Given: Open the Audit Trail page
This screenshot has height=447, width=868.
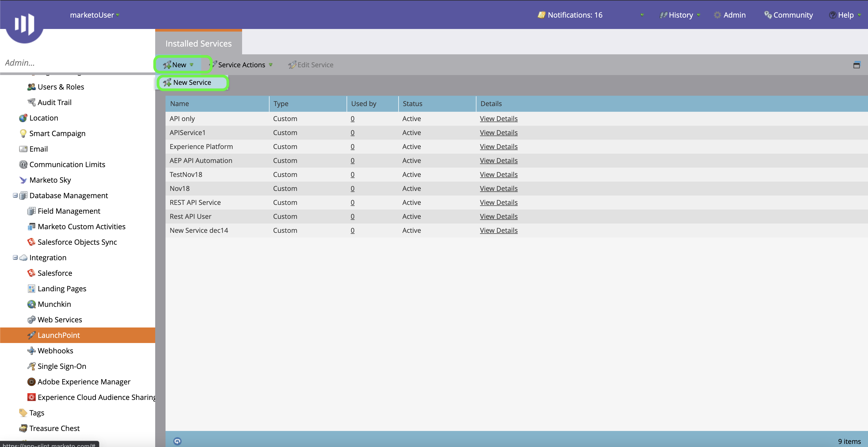Looking at the screenshot, I should [54, 102].
